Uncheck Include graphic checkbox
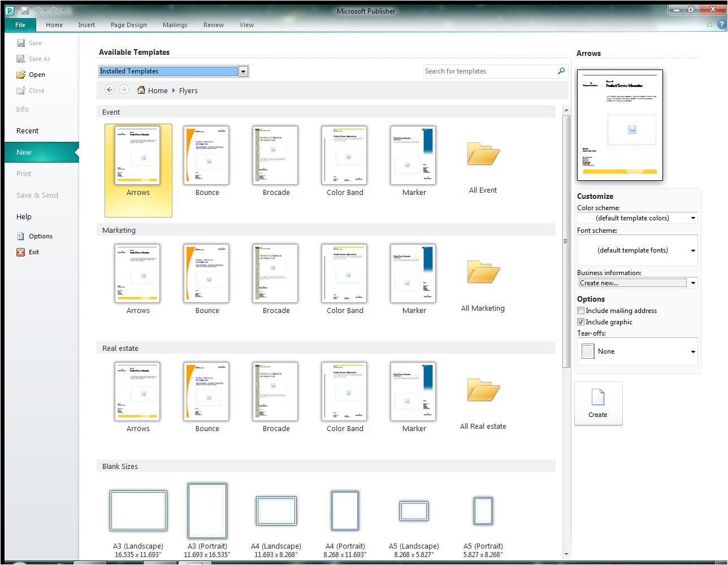Image resolution: width=728 pixels, height=565 pixels. [580, 322]
